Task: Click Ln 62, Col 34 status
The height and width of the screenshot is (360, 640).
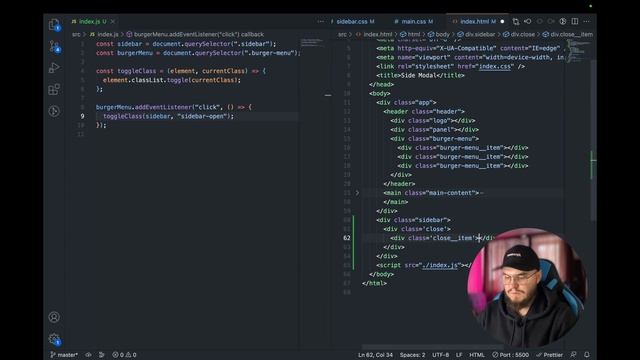Action: pos(375,355)
